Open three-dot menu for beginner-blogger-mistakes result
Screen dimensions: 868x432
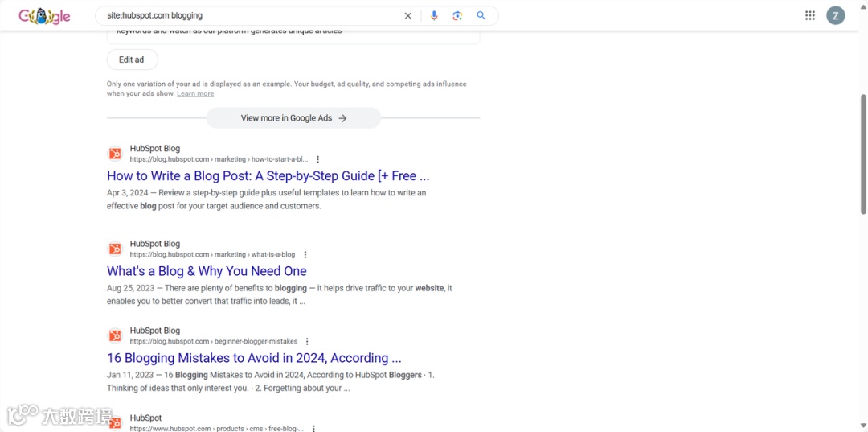tap(307, 342)
